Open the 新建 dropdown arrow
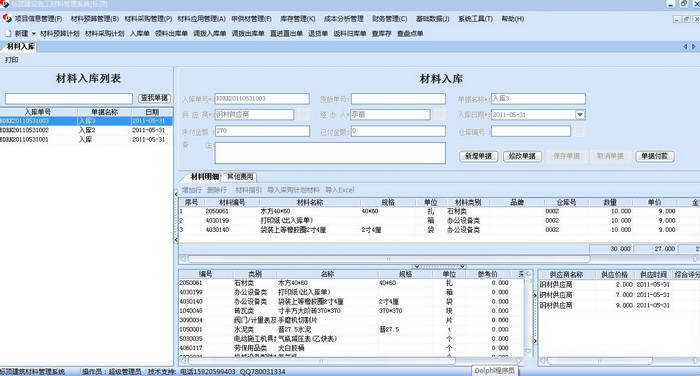This screenshot has width=700, height=376. pos(33,34)
